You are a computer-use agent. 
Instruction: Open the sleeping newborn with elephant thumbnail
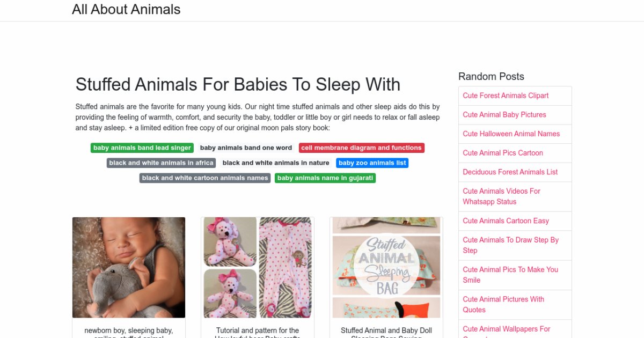(x=129, y=267)
